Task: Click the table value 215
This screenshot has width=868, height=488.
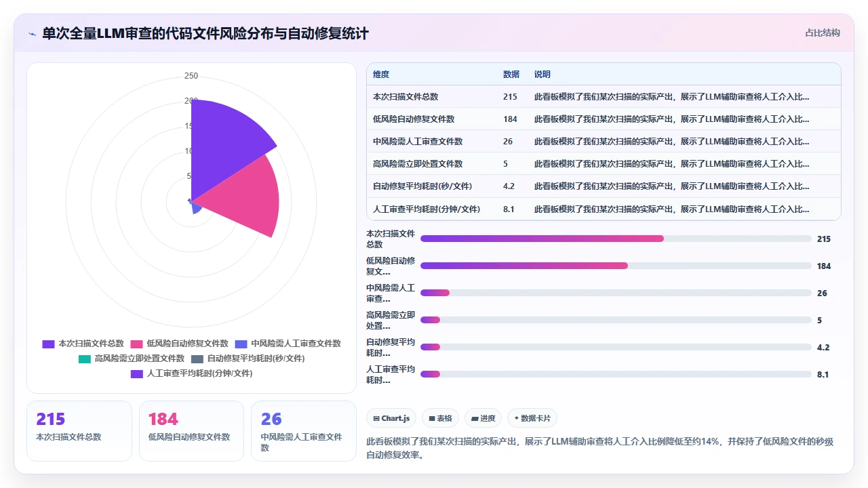Action: click(x=510, y=97)
